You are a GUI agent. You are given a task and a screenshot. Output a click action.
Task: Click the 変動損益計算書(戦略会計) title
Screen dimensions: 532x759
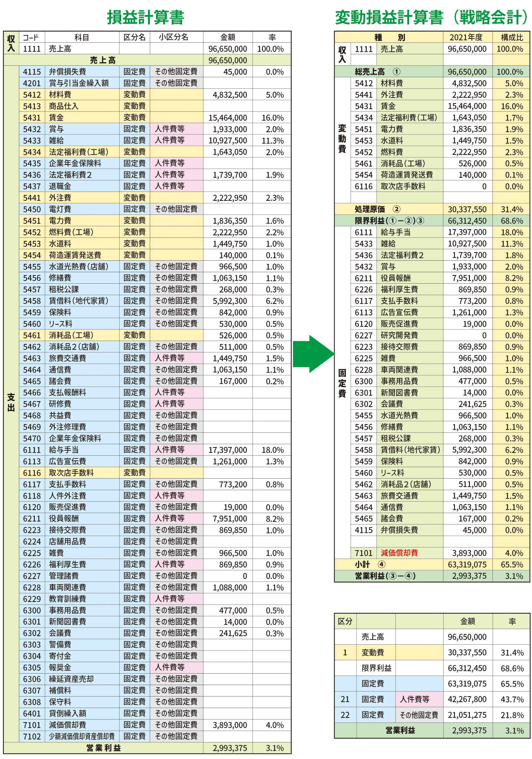pyautogui.click(x=432, y=17)
